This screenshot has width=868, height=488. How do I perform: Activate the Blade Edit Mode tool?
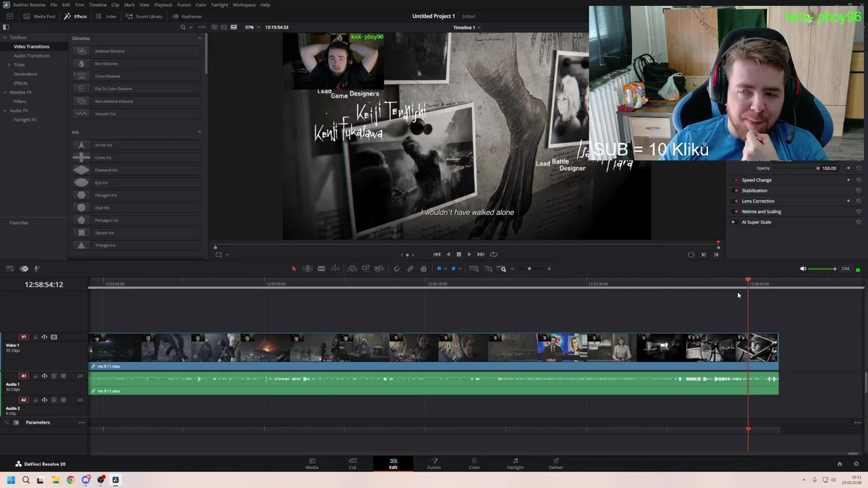click(321, 269)
